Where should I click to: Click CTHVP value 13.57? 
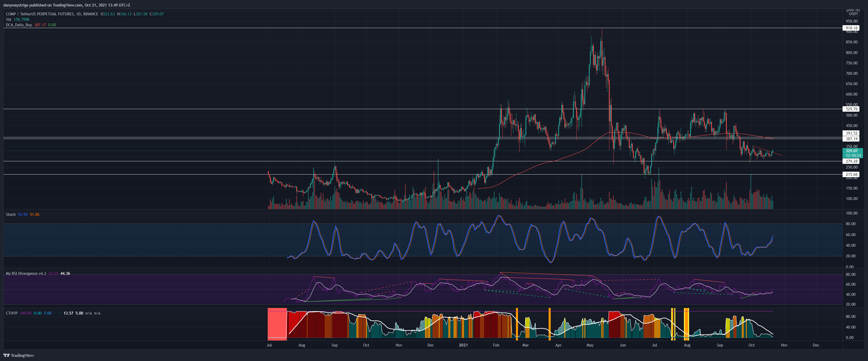[x=68, y=313]
